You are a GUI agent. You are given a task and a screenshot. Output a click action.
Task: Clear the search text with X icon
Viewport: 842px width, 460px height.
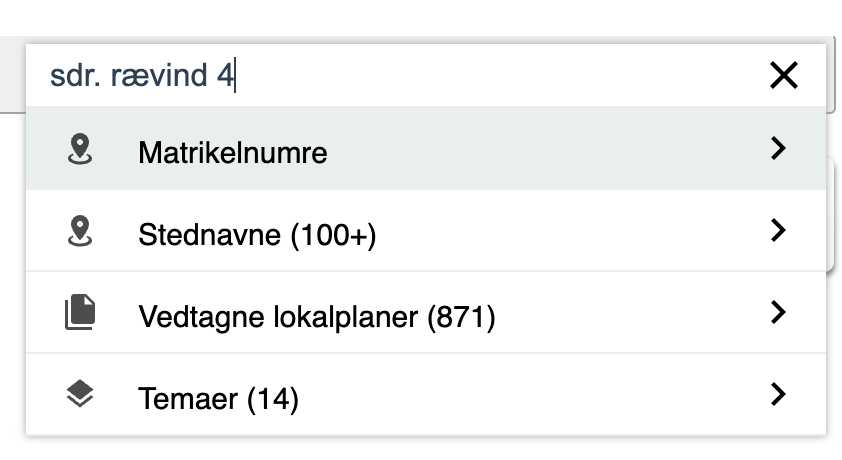tap(783, 75)
